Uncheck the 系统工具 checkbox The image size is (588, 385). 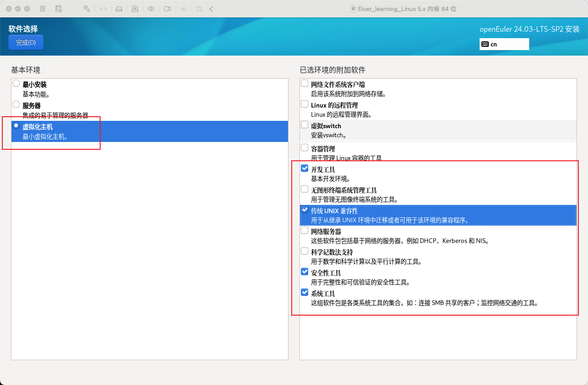[305, 293]
